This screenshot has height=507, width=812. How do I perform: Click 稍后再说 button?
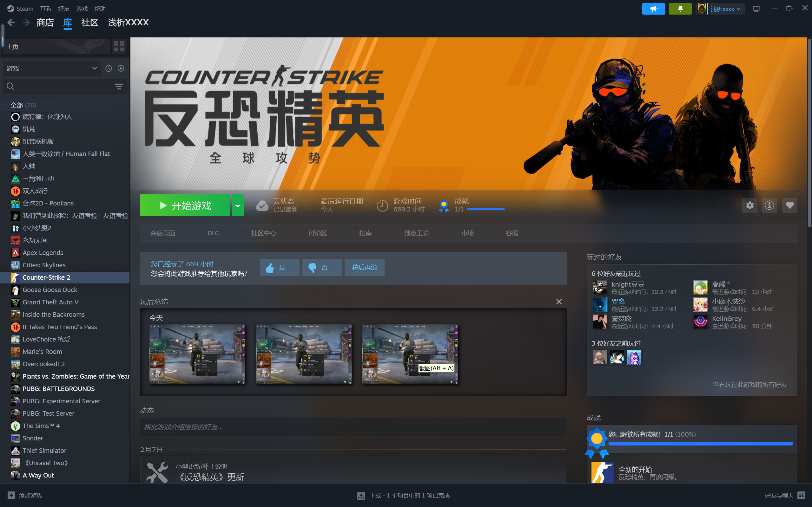(x=364, y=268)
